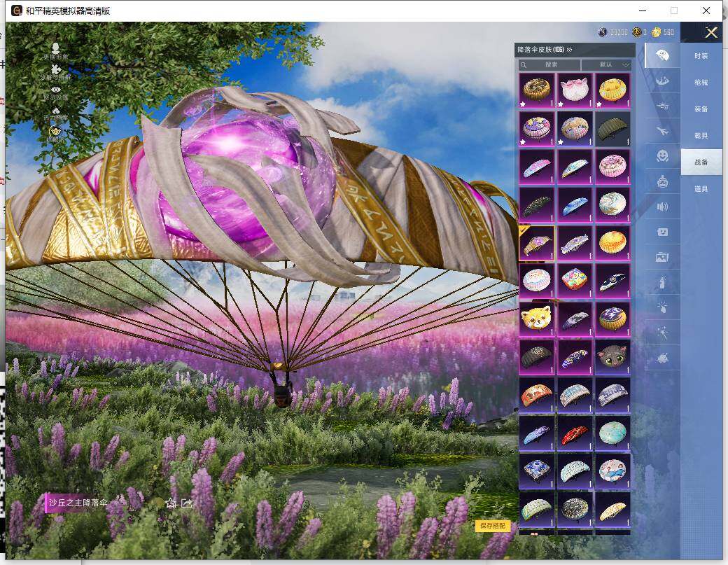This screenshot has height=565, width=728.
Task: Click the 保存搭配 save button
Action: point(493,526)
